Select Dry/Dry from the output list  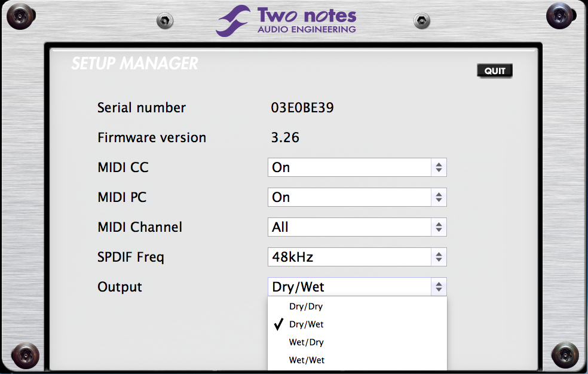pyautogui.click(x=306, y=306)
